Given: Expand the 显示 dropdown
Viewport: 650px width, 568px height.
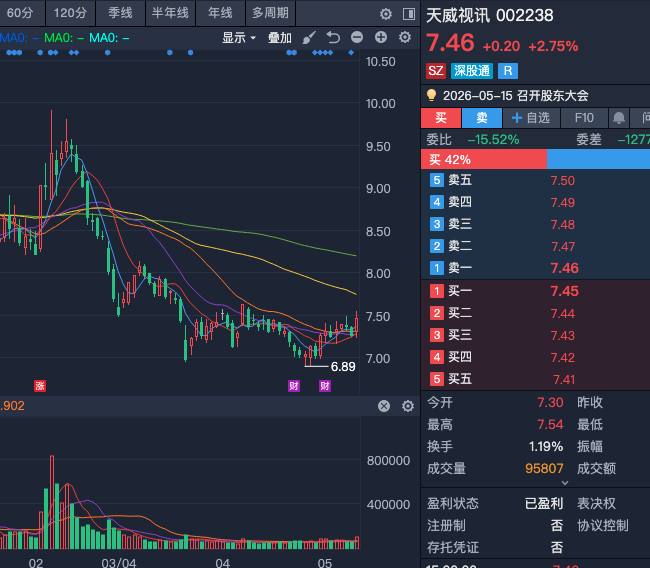Looking at the screenshot, I should click(239, 38).
